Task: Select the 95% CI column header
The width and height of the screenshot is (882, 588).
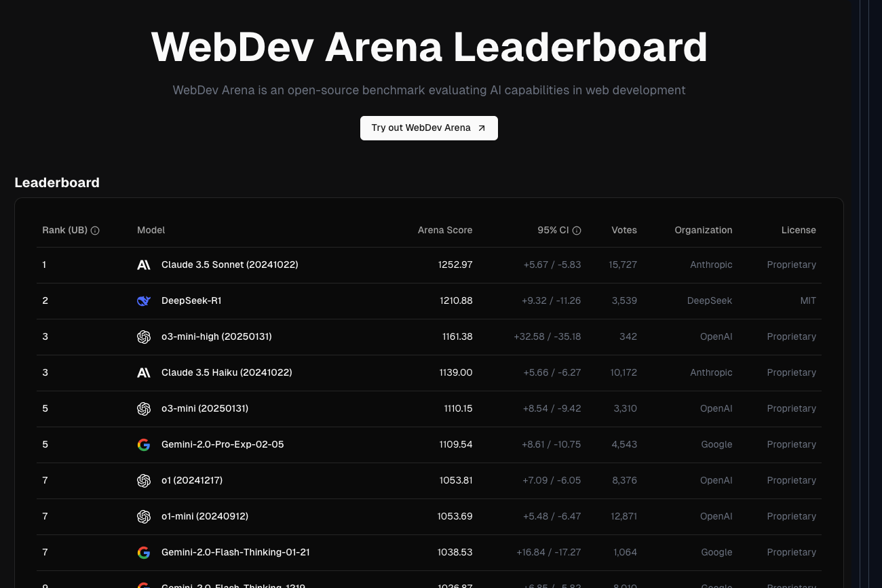Action: click(x=553, y=231)
